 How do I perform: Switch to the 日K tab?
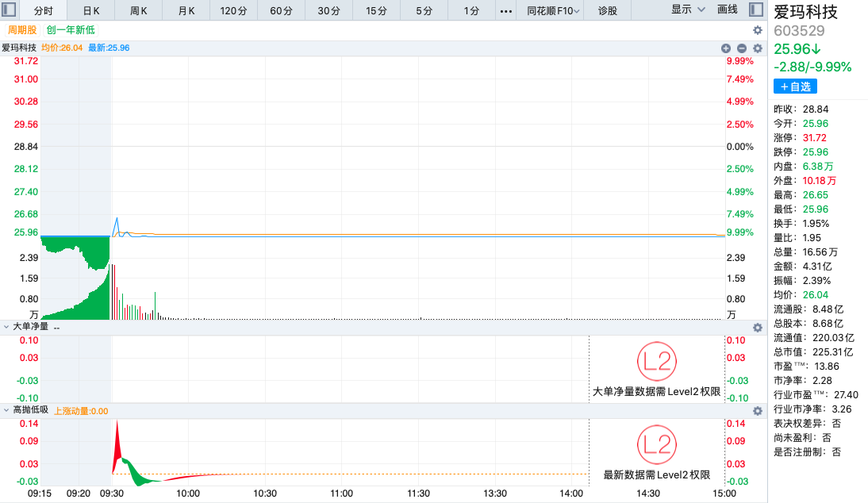point(91,11)
